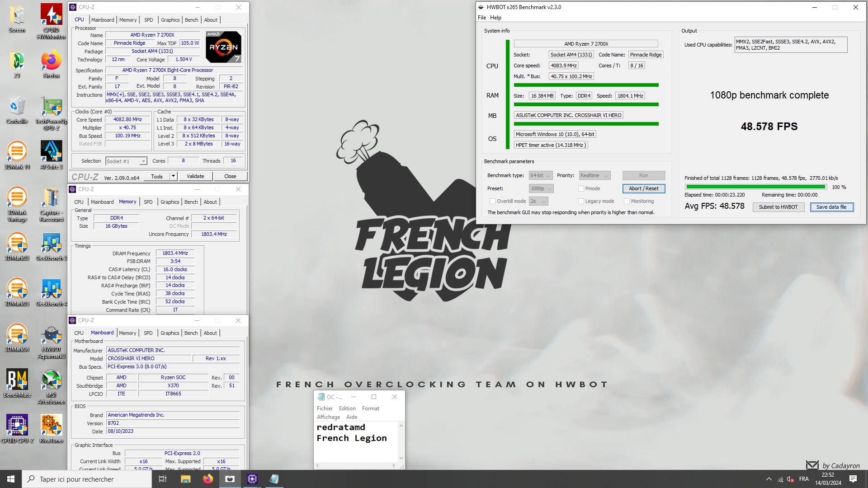This screenshot has height=488, width=868.
Task: Click the taskbar search box
Action: click(x=87, y=479)
